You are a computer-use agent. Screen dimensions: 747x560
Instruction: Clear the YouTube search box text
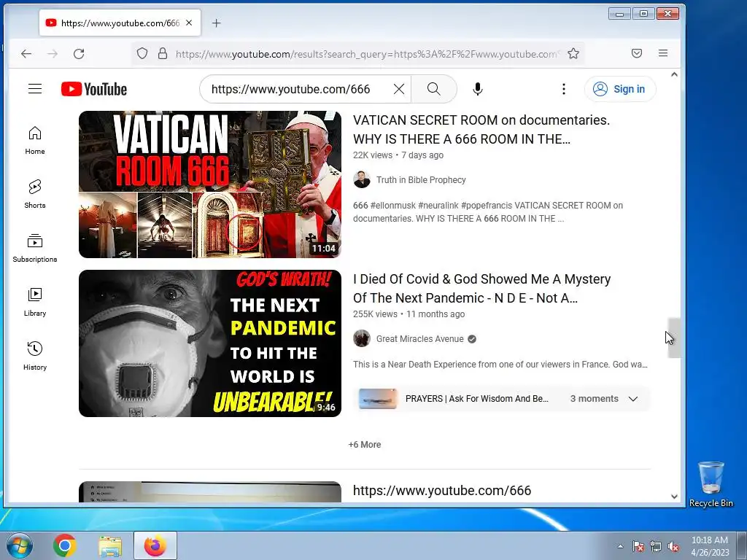pyautogui.click(x=399, y=89)
